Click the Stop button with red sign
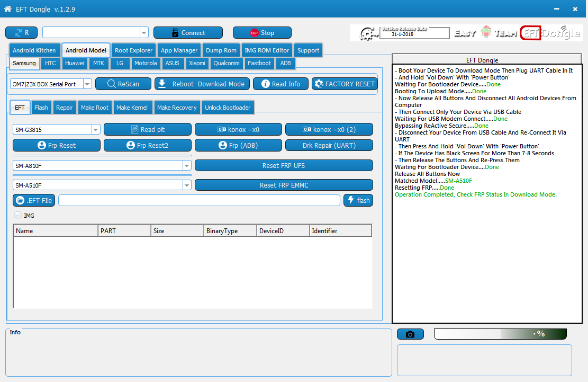This screenshot has width=588, height=382. tap(262, 33)
